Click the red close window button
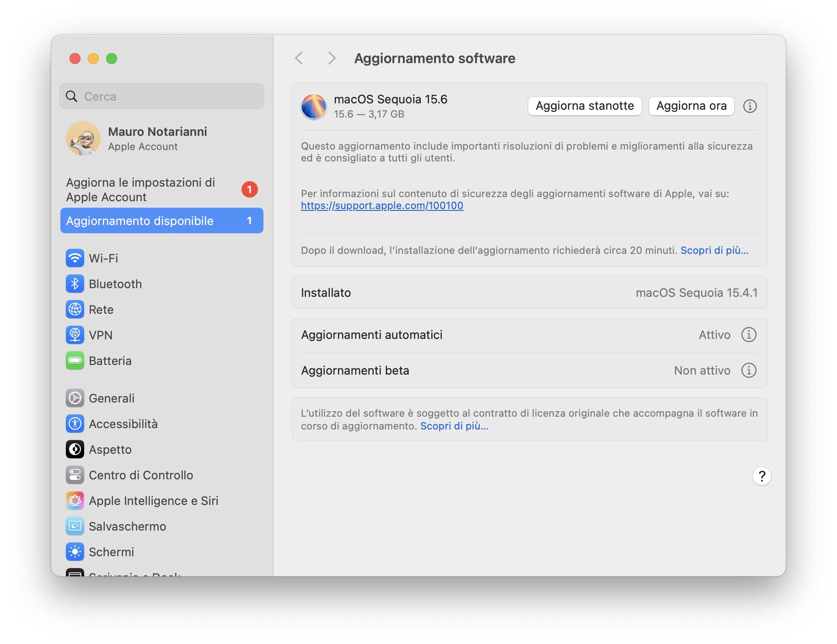Screen dimensions: 837x644 [75, 59]
